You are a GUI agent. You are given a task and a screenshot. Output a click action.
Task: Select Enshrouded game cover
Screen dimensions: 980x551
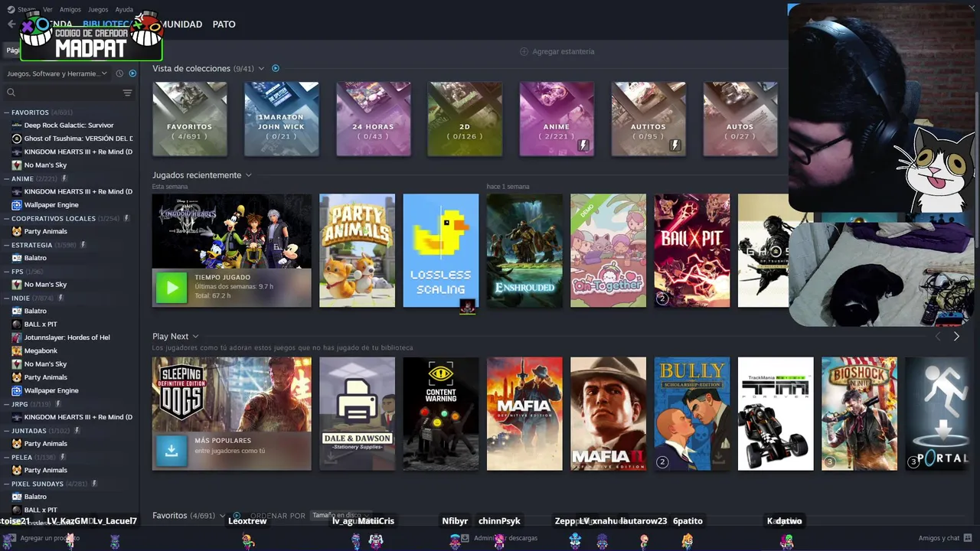[524, 250]
